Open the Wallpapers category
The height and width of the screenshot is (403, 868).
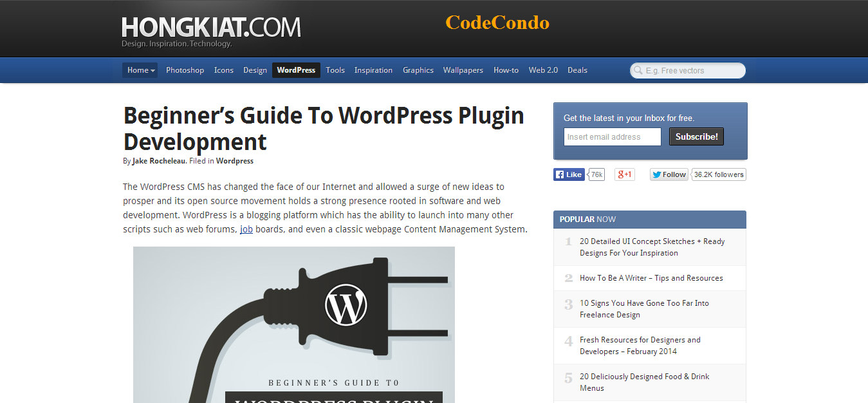(463, 70)
